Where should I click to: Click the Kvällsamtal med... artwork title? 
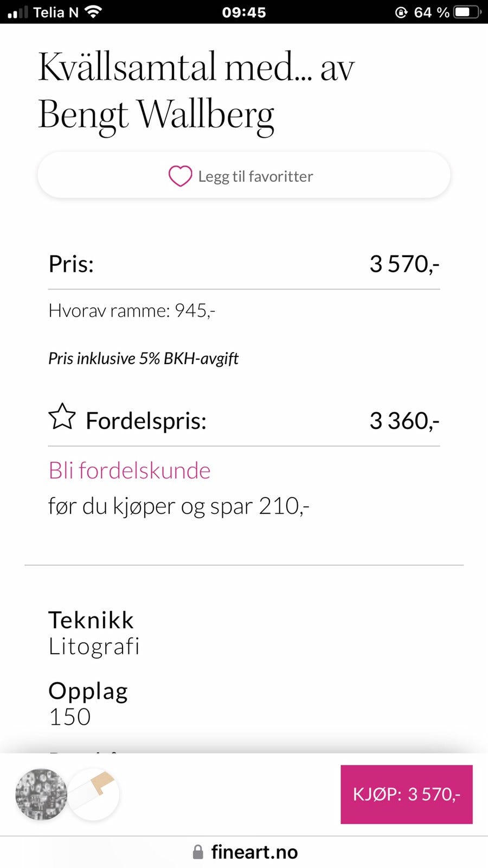(196, 91)
